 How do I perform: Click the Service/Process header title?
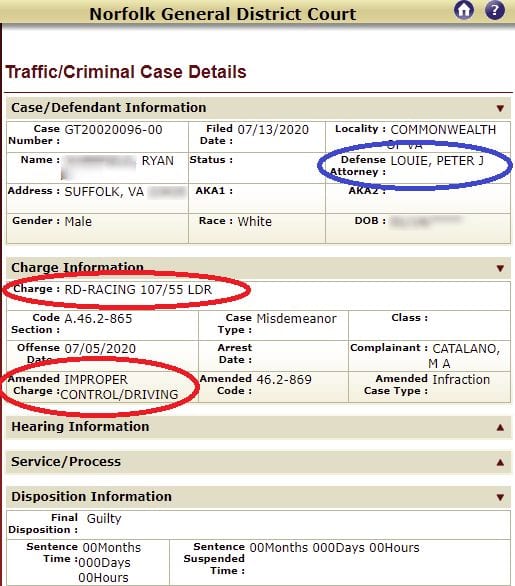66,462
